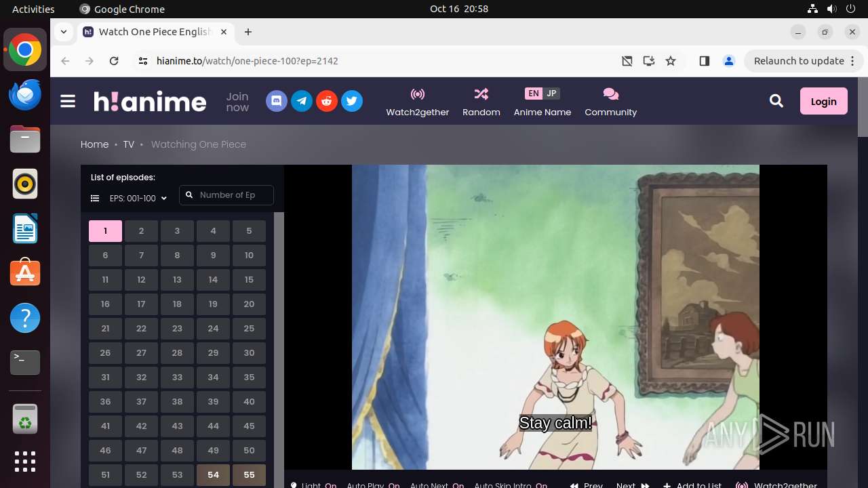Open the Discord icon link
Screen dimensions: 868x488
276,102
